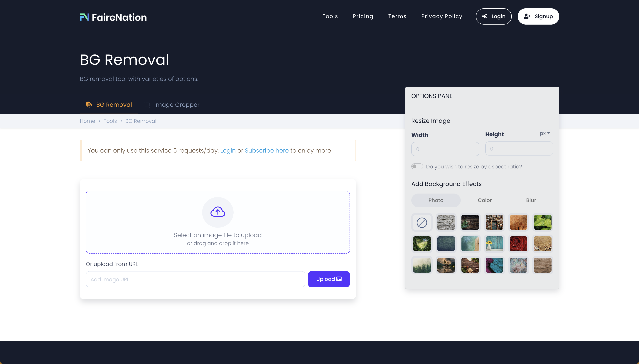The height and width of the screenshot is (364, 639).
Task: Click the Subscribe here link
Action: click(267, 151)
